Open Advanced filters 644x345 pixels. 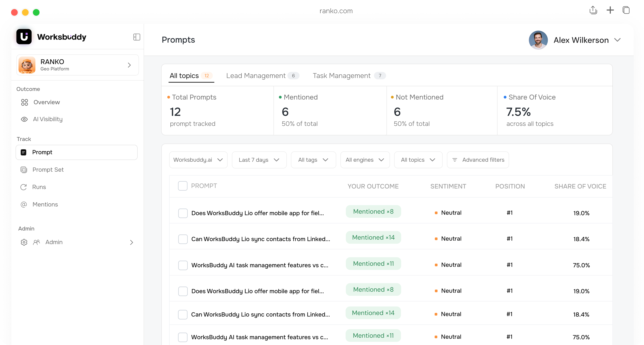478,160
